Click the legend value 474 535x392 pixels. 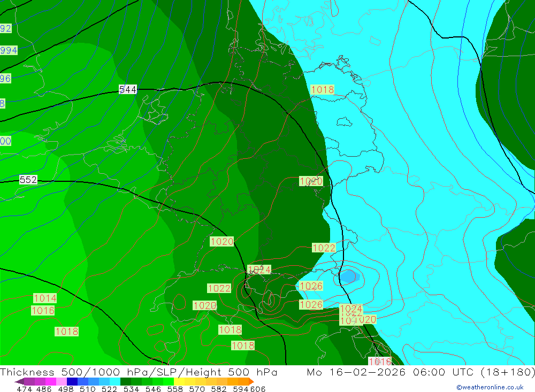point(24,389)
